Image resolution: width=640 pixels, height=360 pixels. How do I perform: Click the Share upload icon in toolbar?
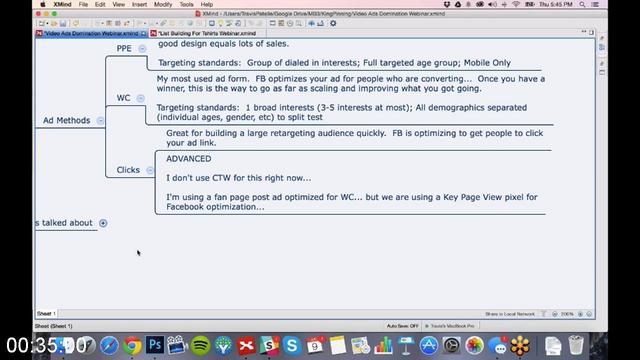320,24
